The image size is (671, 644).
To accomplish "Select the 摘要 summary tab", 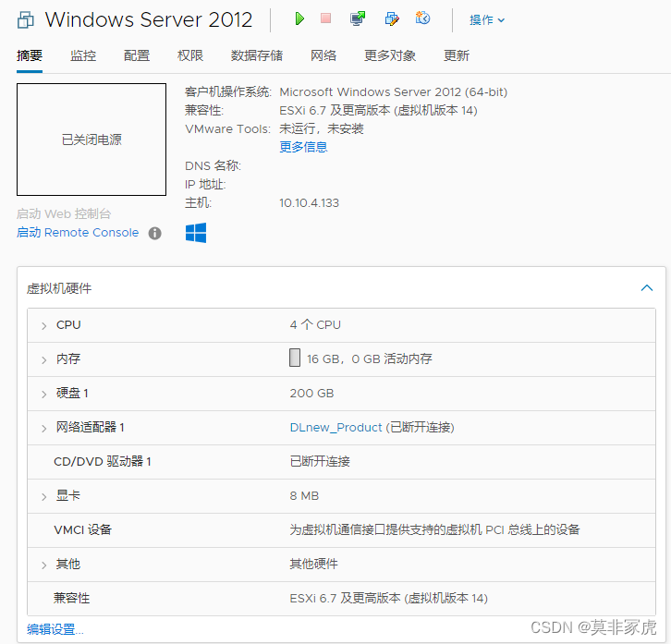I will pyautogui.click(x=30, y=55).
